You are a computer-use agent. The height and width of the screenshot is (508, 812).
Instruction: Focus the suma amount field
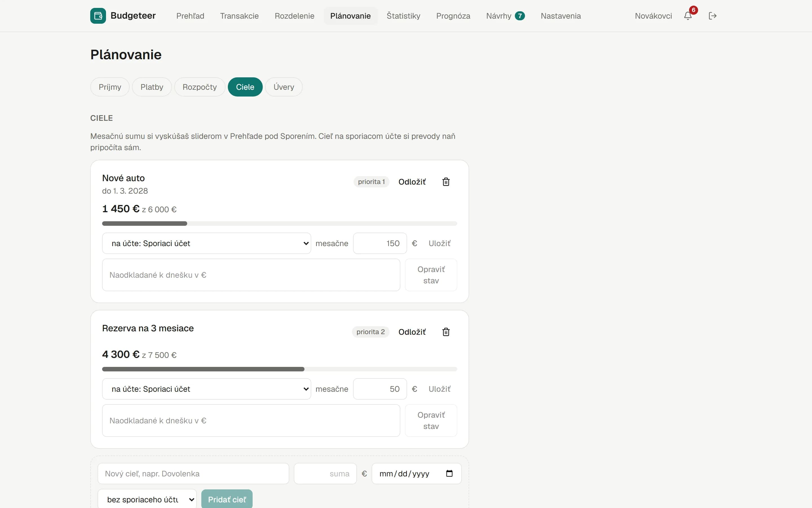[325, 473]
